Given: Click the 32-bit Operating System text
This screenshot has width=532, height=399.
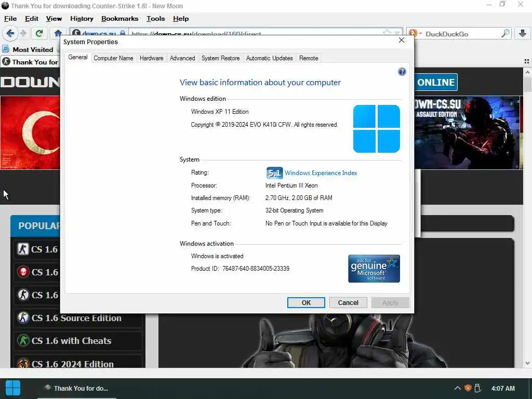Looking at the screenshot, I should [x=294, y=210].
